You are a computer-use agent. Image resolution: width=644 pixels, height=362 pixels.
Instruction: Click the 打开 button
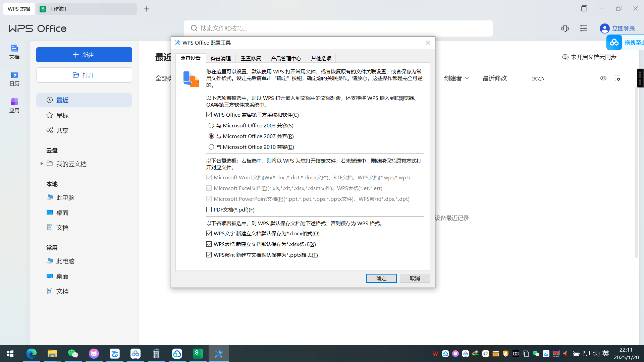tap(84, 75)
